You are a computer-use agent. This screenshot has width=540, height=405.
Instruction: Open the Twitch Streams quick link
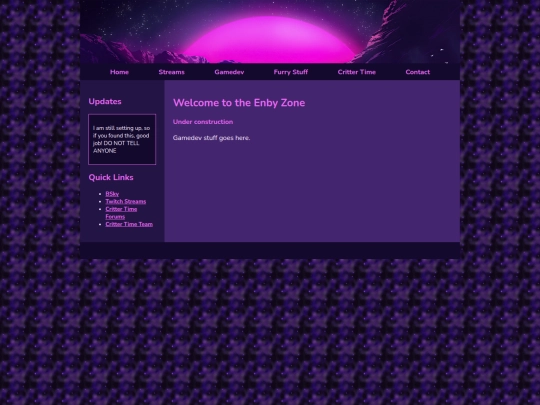coord(125,201)
